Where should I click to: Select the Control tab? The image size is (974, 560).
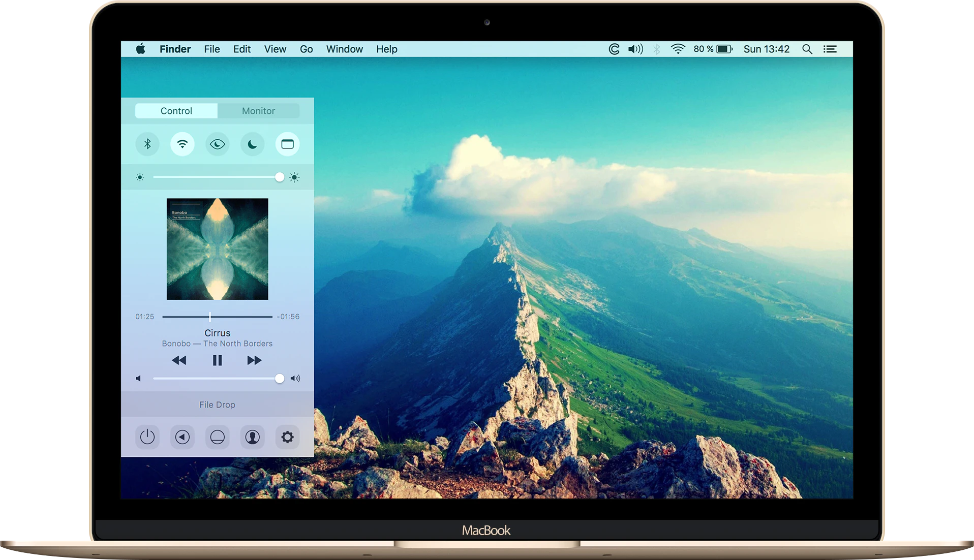pos(176,111)
